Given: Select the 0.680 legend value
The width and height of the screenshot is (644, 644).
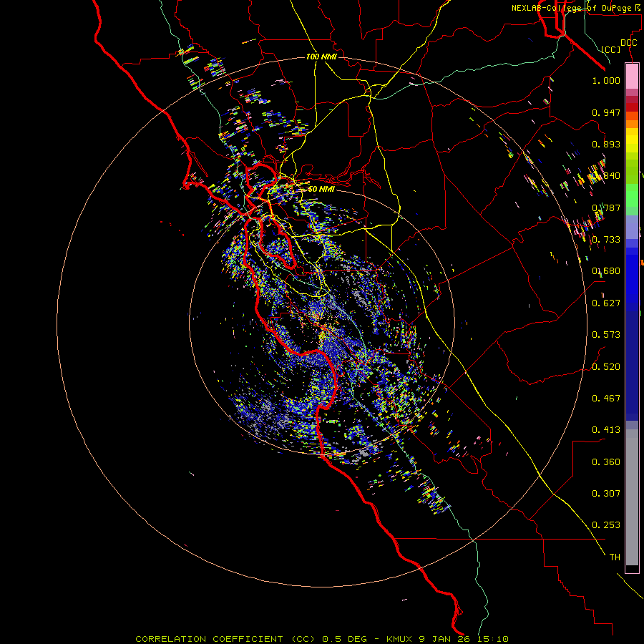Looking at the screenshot, I should click(606, 271).
